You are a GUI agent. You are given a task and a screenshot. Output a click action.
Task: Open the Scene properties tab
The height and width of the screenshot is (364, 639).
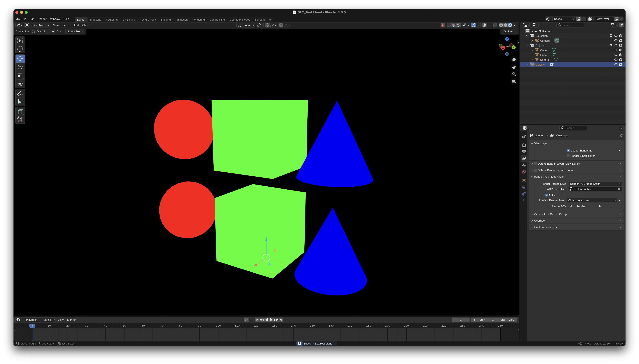click(524, 165)
